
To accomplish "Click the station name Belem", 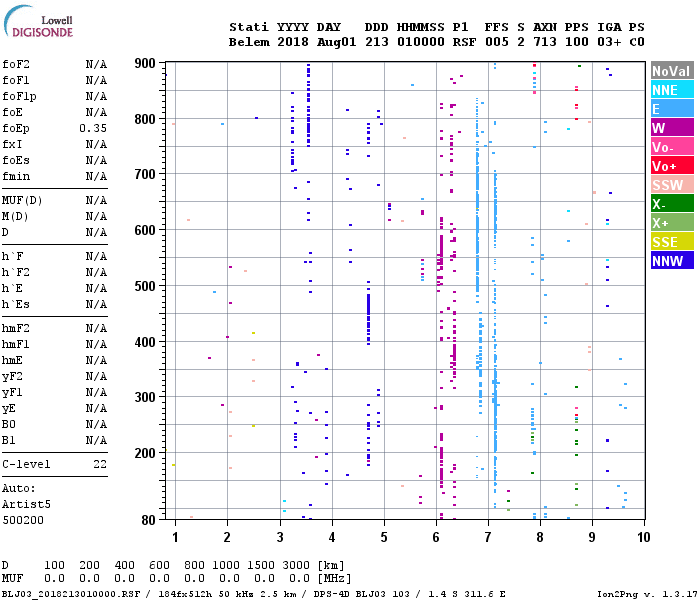I will (x=249, y=42).
